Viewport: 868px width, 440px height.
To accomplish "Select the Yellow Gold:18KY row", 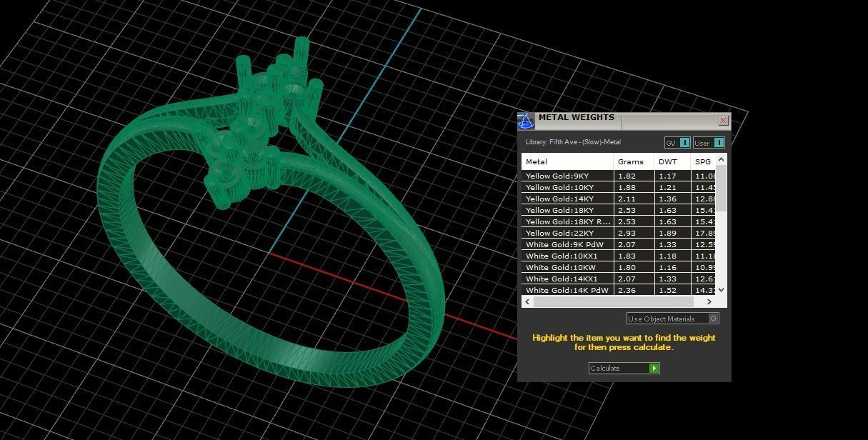I will pyautogui.click(x=618, y=210).
